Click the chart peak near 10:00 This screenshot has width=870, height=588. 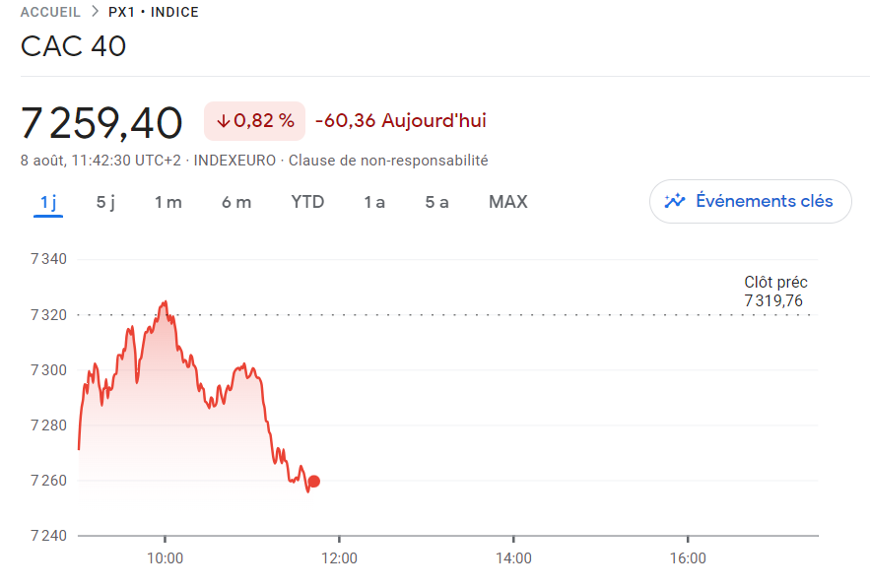tap(165, 302)
